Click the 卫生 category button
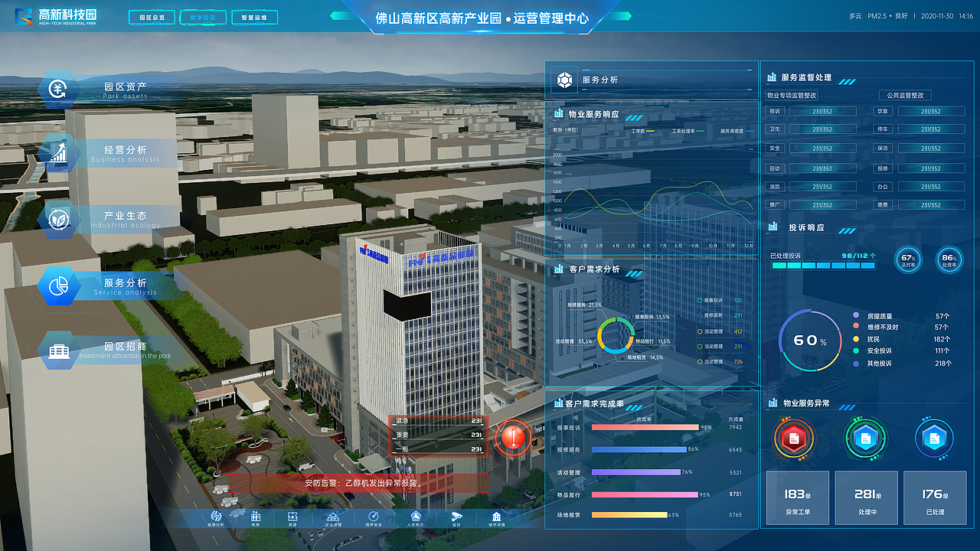 775,129
